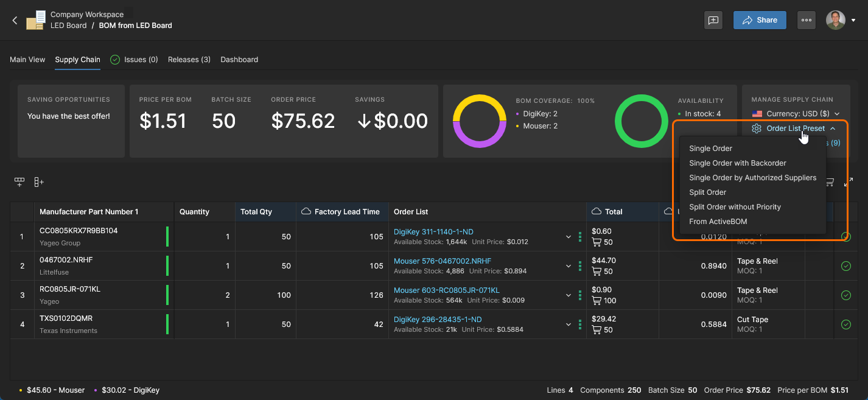Click the expand fullscreen arrows icon
This screenshot has height=400, width=868.
pyautogui.click(x=849, y=182)
